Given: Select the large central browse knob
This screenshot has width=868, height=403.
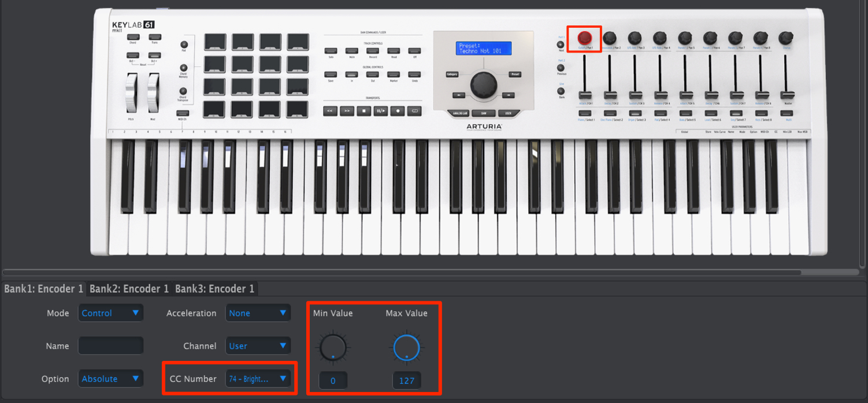Looking at the screenshot, I should [484, 85].
